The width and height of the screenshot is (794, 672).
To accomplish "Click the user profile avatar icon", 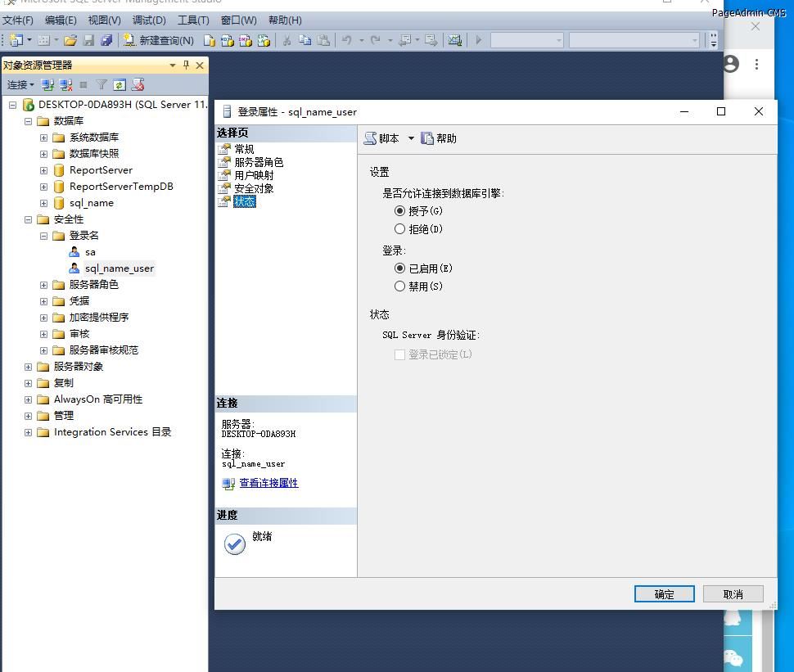I will (731, 64).
